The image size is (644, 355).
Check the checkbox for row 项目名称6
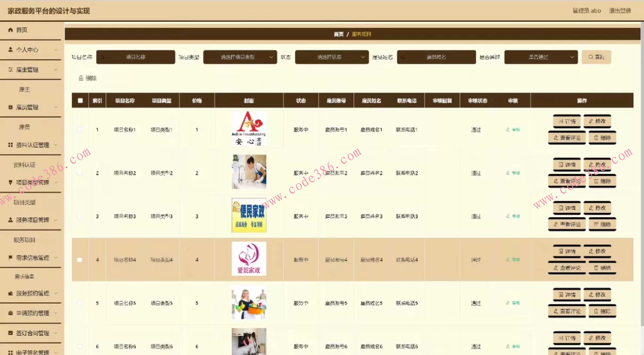(80, 346)
